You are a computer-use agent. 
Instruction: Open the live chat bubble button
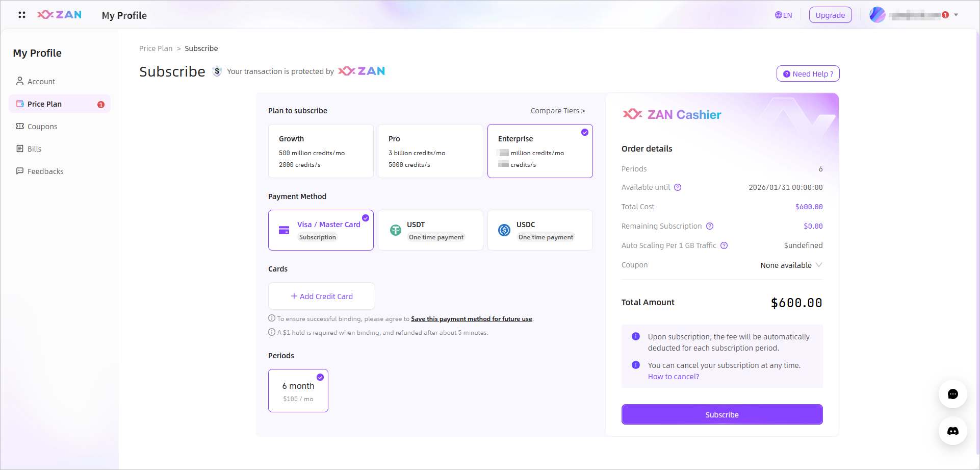coord(953,394)
